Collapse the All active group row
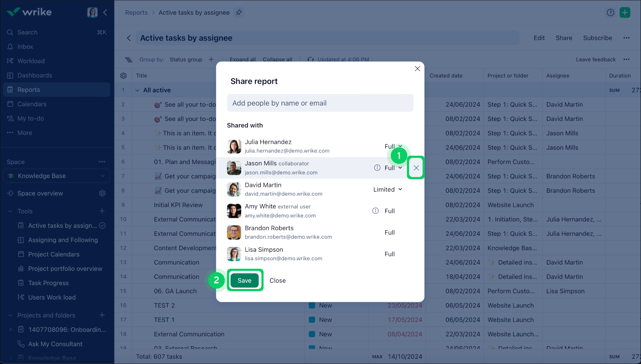Viewport: 641px width, 364px height. (137, 90)
